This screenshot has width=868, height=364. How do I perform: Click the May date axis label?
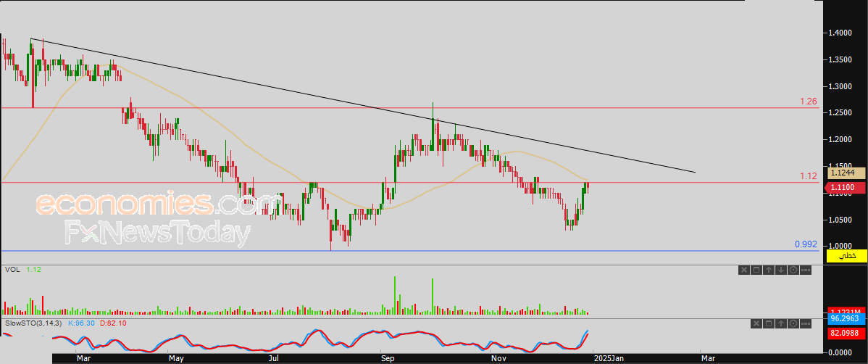175,358
